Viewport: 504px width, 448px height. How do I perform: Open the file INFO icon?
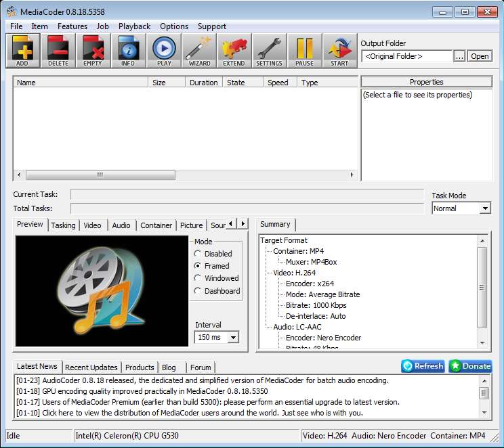point(128,51)
